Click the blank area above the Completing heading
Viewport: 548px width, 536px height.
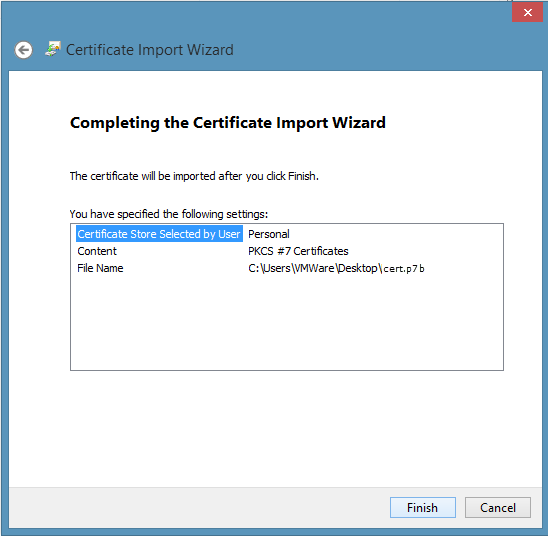[x=275, y=91]
